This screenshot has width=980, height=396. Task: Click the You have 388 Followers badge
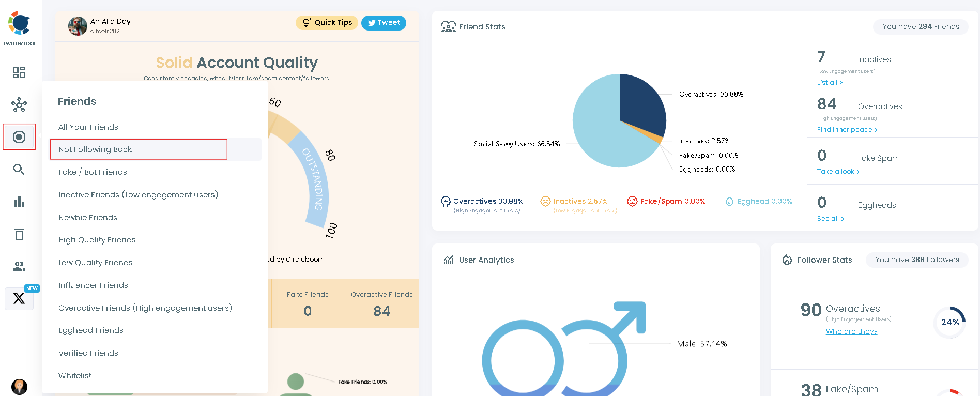click(x=917, y=260)
